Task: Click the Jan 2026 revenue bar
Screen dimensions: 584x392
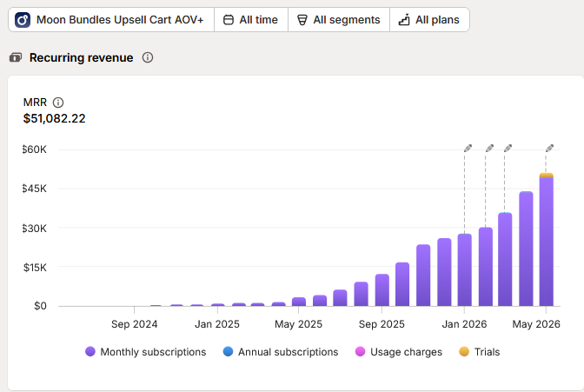Action: [465, 270]
